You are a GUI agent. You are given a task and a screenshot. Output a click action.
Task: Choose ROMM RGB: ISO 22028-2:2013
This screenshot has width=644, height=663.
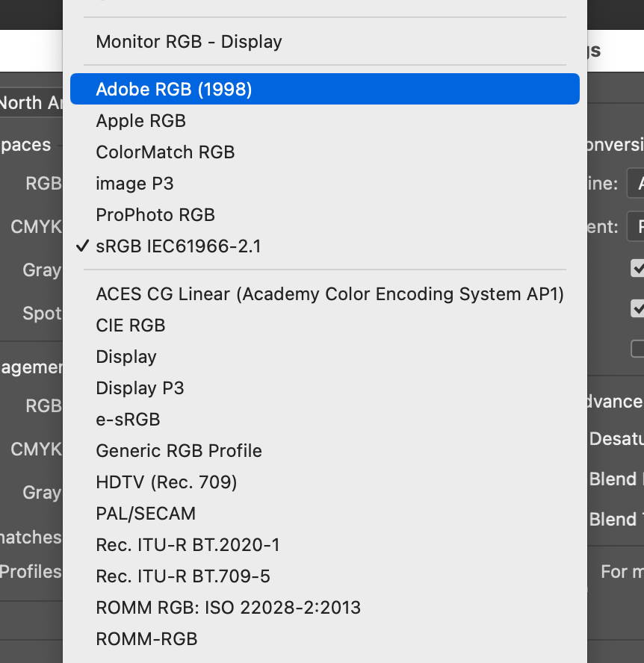(228, 608)
